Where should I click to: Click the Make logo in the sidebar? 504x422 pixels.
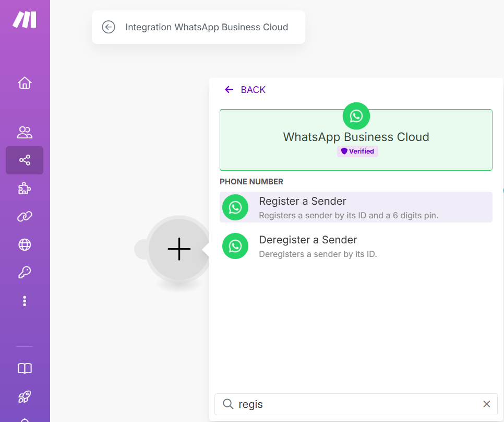pos(25,20)
